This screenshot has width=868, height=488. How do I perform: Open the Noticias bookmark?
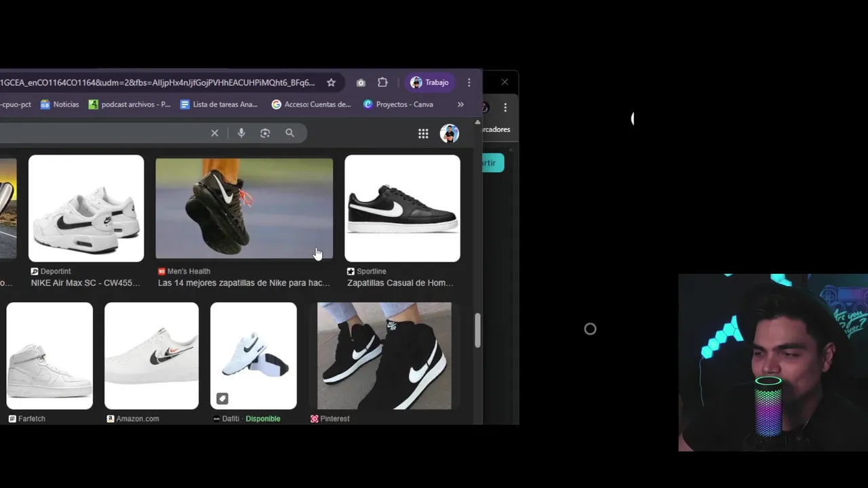pyautogui.click(x=60, y=104)
